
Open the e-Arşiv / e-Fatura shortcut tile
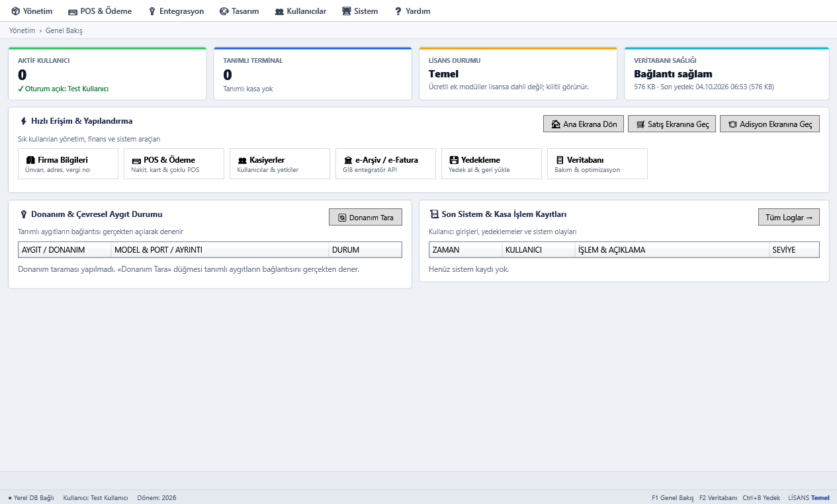(x=386, y=164)
